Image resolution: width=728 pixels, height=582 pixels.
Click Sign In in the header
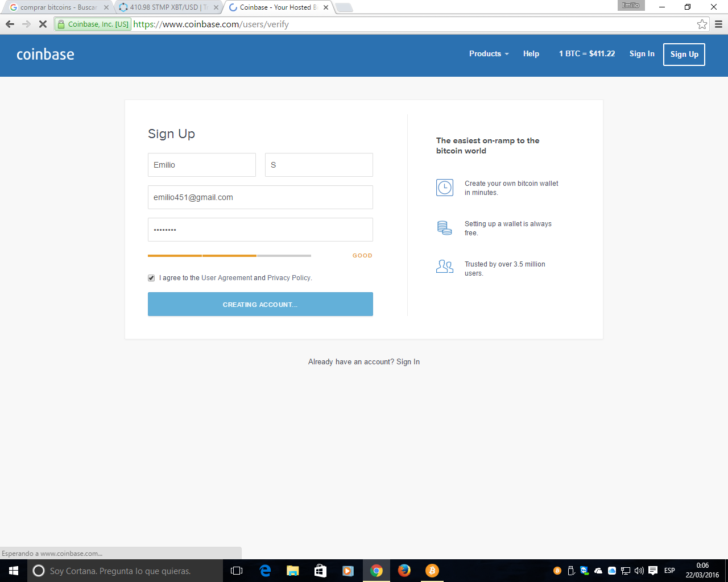click(642, 53)
